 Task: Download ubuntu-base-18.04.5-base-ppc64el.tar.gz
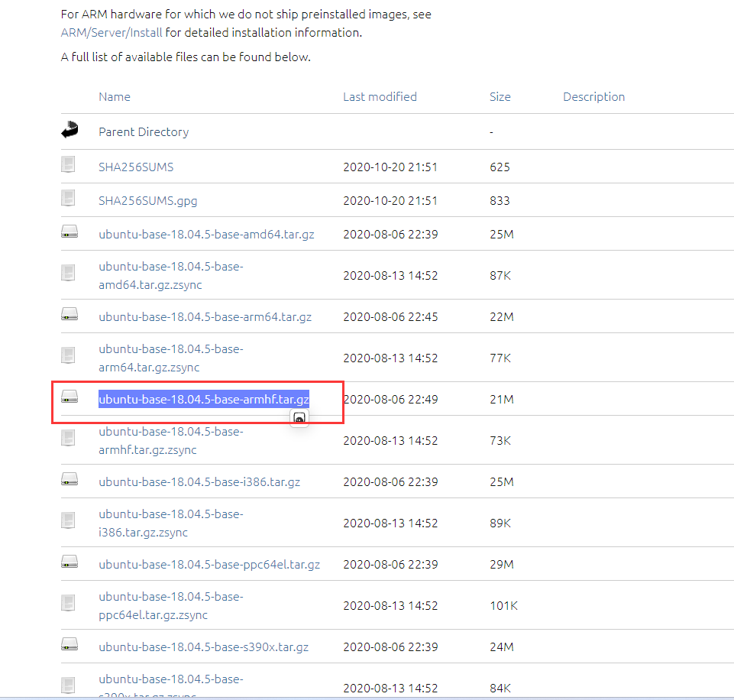(209, 565)
